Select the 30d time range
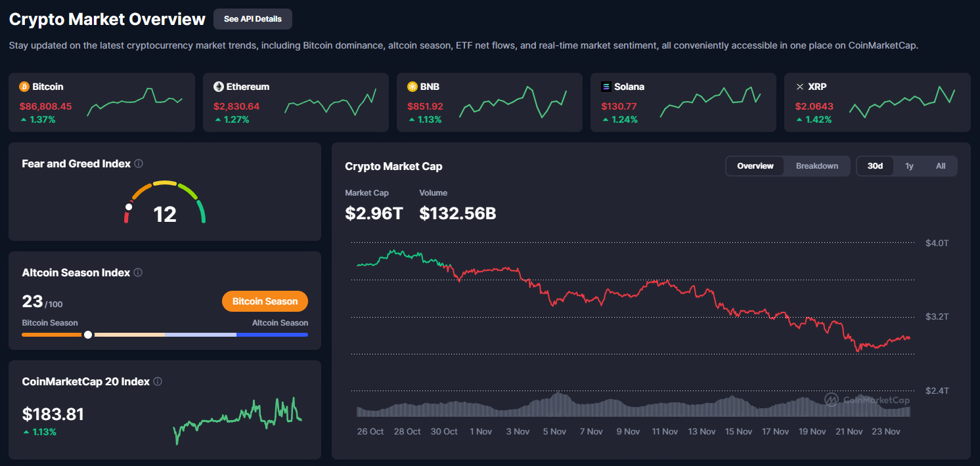Screen dimensions: 980x466 pyautogui.click(x=875, y=166)
